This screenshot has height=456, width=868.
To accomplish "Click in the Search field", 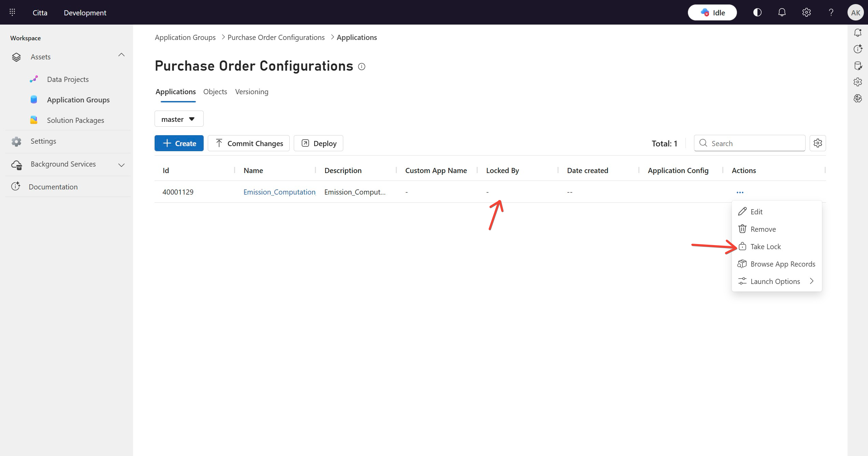I will click(754, 143).
